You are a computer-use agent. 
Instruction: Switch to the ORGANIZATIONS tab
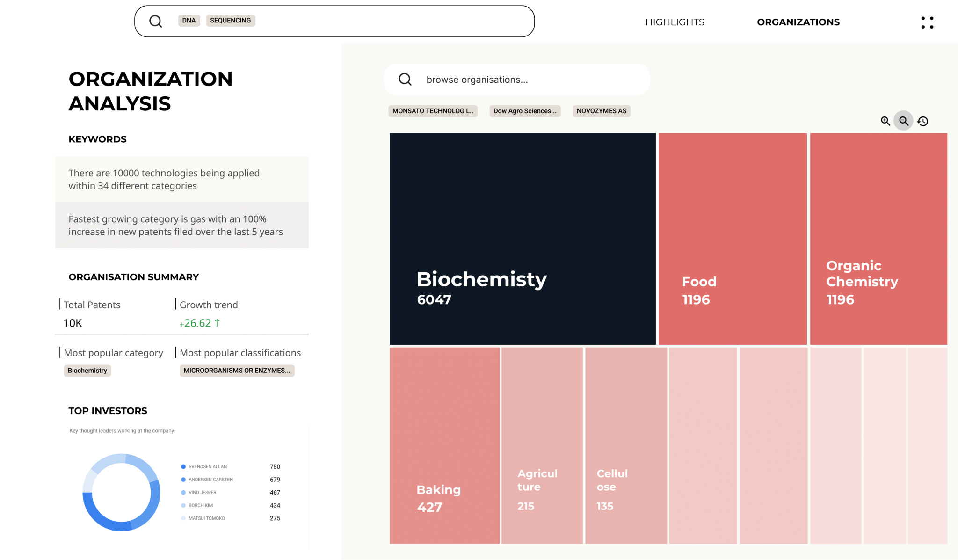tap(798, 22)
